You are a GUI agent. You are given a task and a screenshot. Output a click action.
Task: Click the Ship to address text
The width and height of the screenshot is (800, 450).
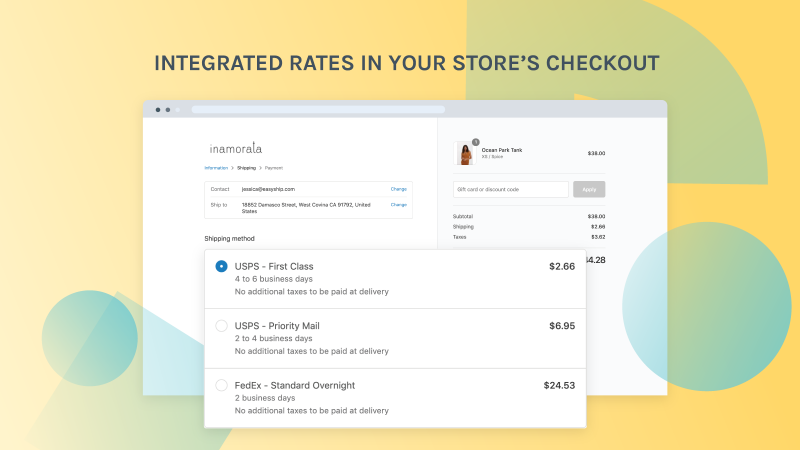coord(306,208)
